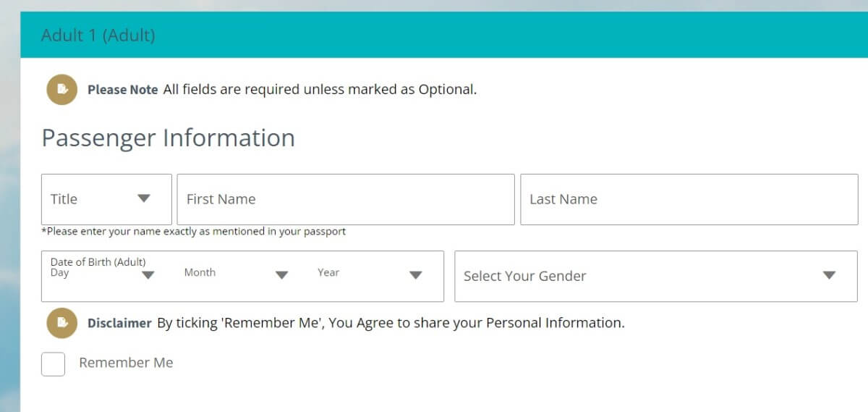
Task: Click the Remember Me label text
Action: (x=126, y=363)
